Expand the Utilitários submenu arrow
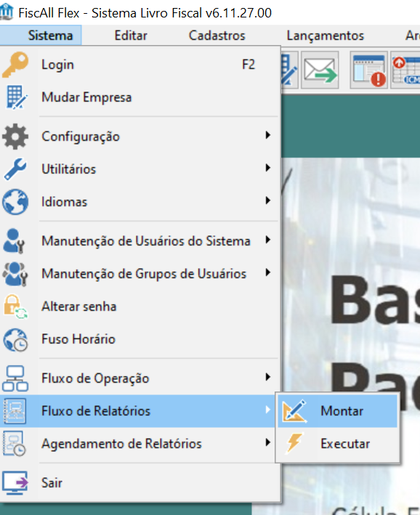The width and height of the screenshot is (420, 515). (x=268, y=168)
